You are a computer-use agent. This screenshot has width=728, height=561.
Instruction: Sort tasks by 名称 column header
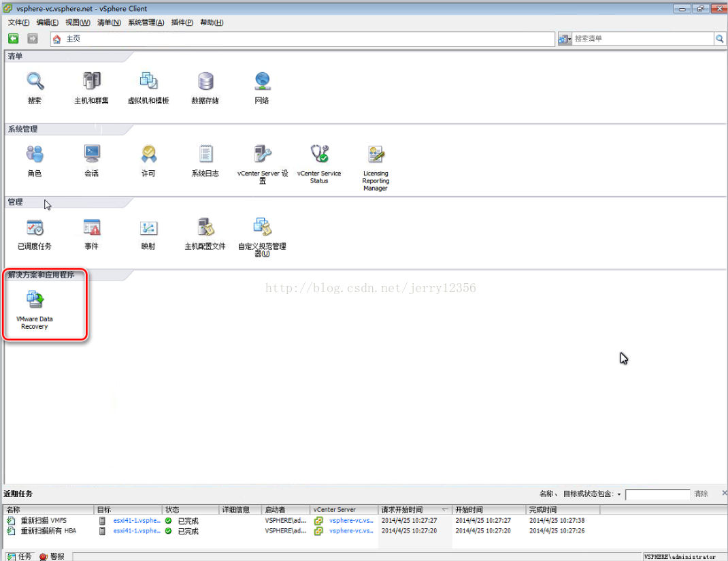[48, 510]
